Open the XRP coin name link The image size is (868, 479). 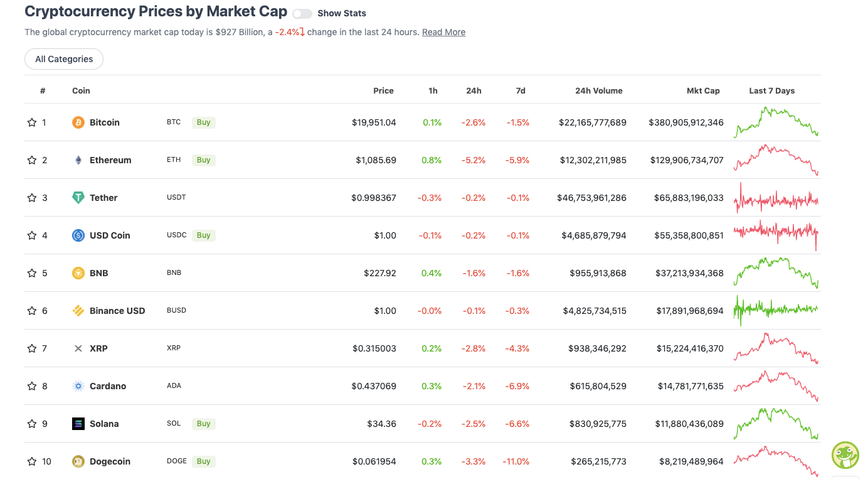click(98, 348)
